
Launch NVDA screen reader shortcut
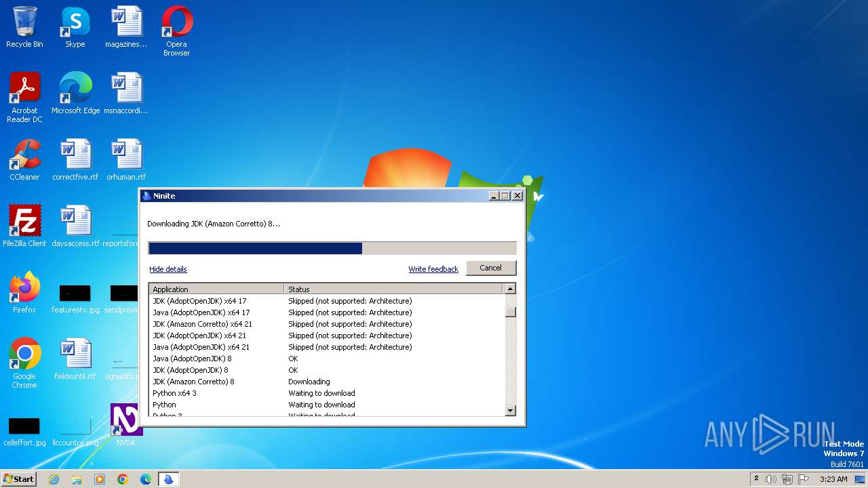tap(126, 426)
